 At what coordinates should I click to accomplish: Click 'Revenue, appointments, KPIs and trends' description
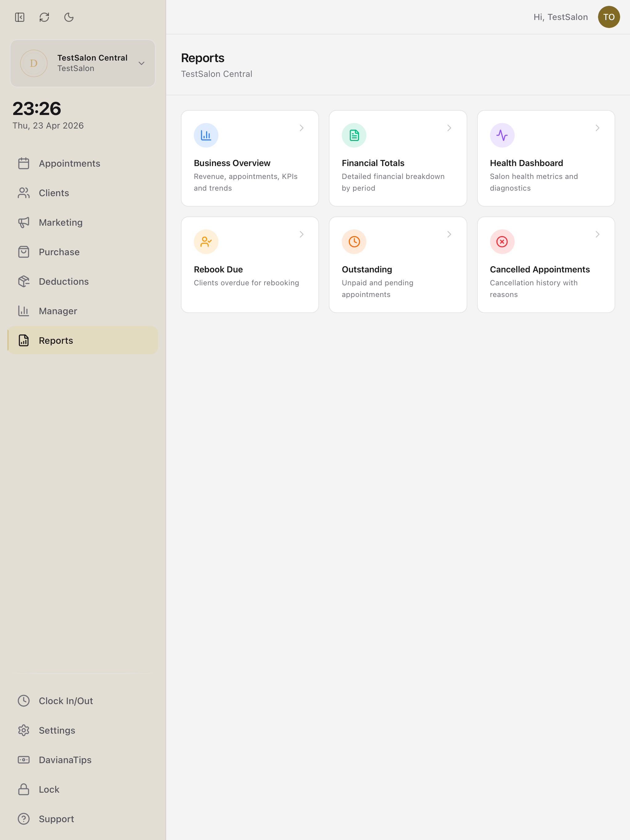point(246,182)
